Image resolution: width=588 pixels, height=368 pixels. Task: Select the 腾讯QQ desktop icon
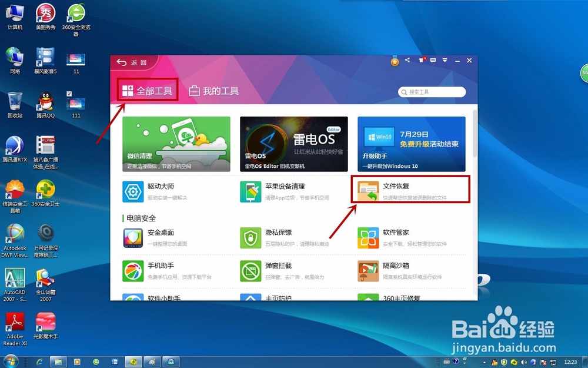pos(45,105)
